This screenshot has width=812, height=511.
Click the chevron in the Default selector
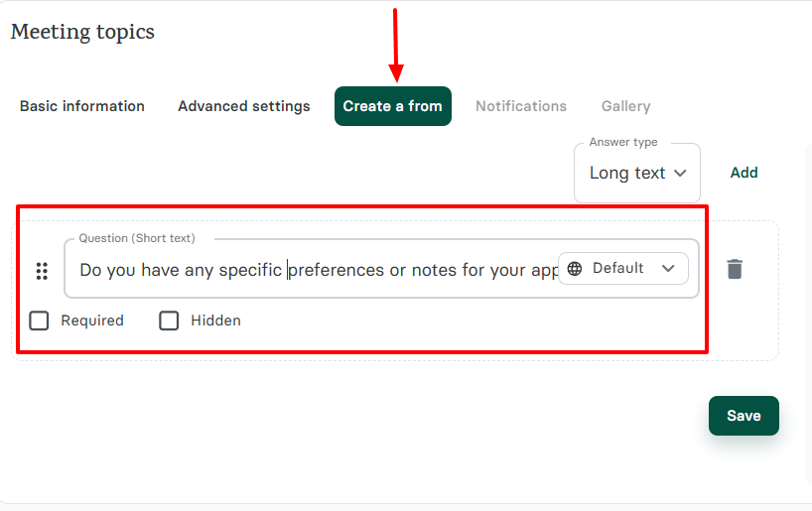(x=668, y=268)
